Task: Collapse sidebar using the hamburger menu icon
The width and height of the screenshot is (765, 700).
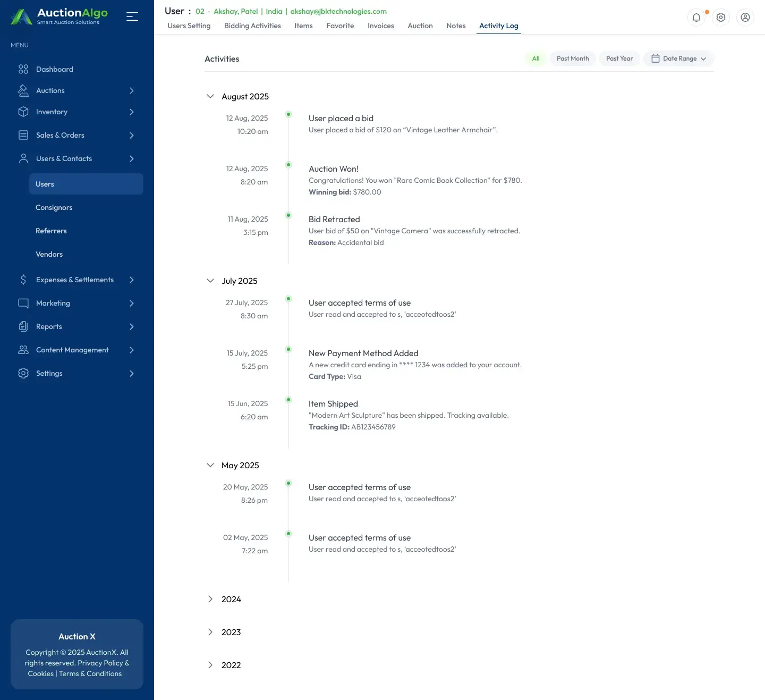Action: coord(132,16)
